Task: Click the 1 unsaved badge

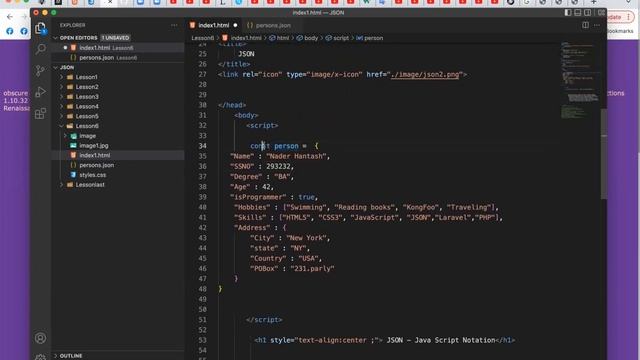Action: click(x=116, y=38)
